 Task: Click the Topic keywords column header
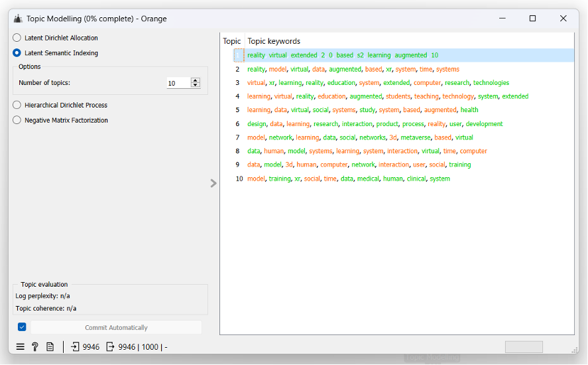[x=274, y=41]
